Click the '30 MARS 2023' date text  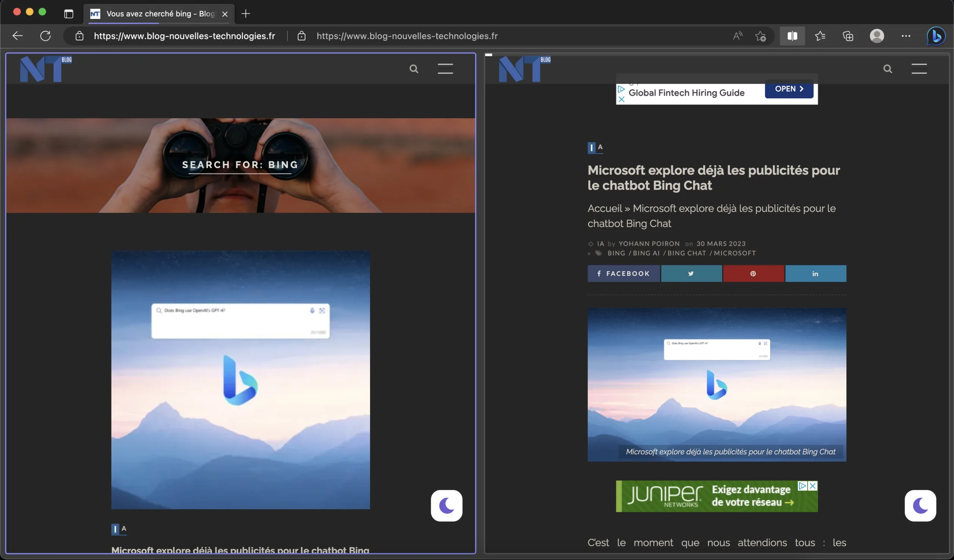721,244
